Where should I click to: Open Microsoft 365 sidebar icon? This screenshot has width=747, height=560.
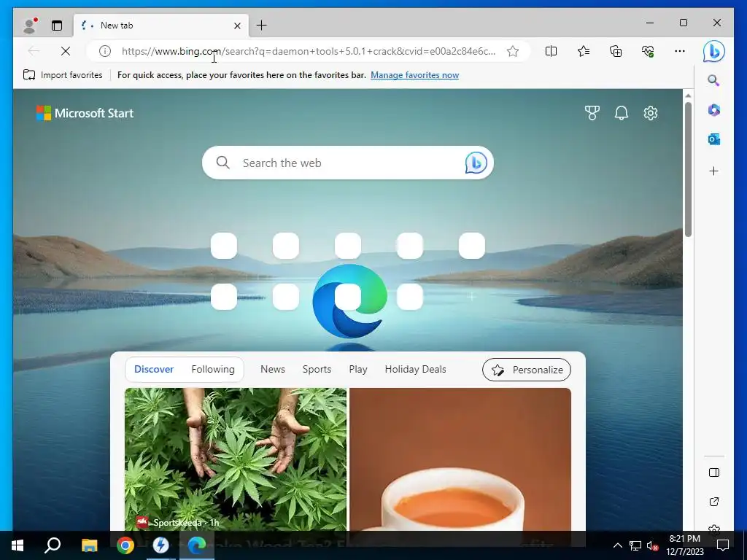713,110
